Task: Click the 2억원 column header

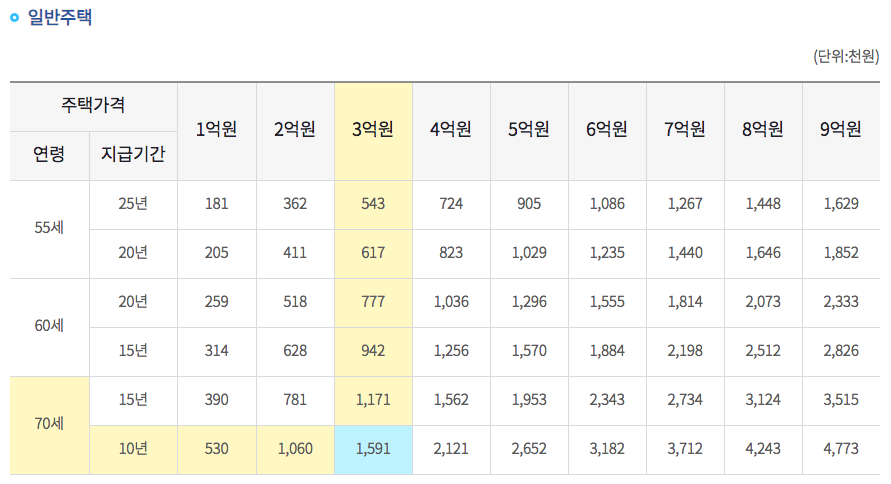Action: click(295, 131)
